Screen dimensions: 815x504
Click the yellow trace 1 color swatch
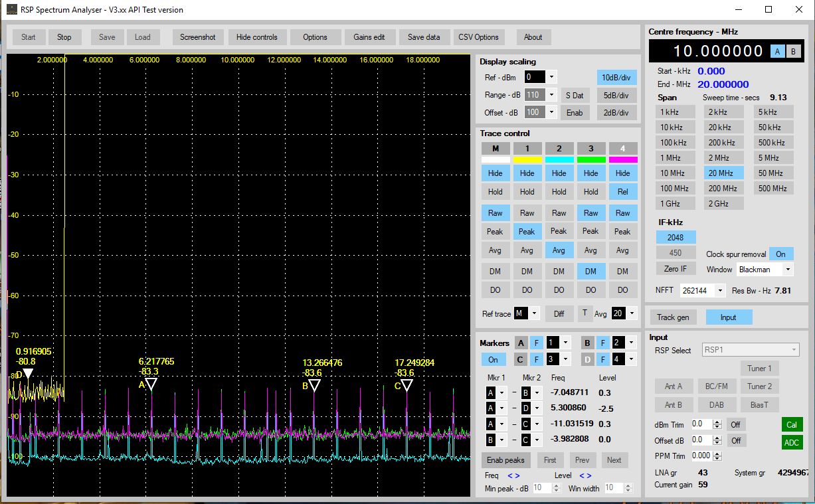(527, 160)
